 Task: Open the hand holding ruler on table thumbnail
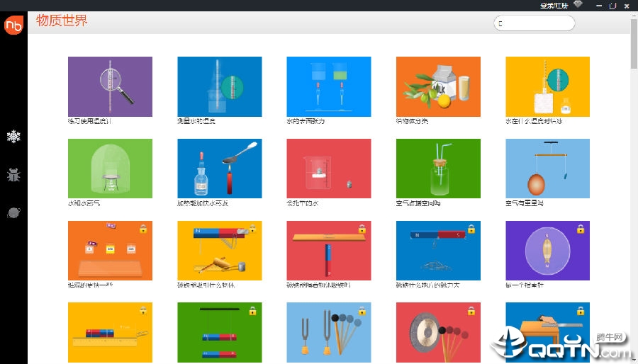[547, 332]
